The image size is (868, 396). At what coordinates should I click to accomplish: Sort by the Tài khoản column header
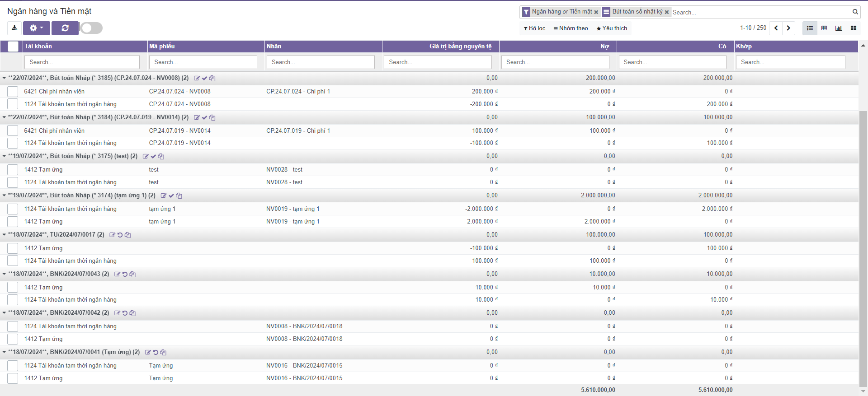pyautogui.click(x=38, y=47)
